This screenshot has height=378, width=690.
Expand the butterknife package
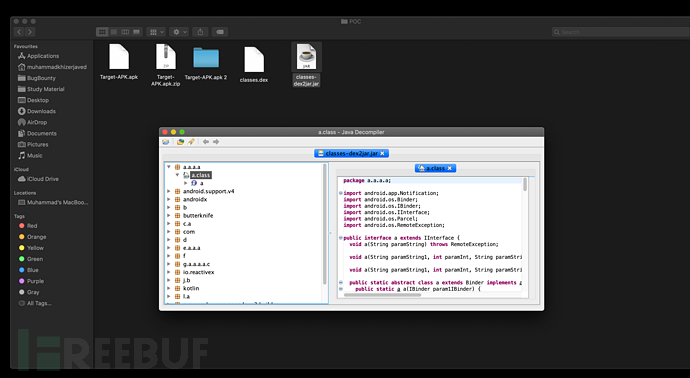(169, 216)
